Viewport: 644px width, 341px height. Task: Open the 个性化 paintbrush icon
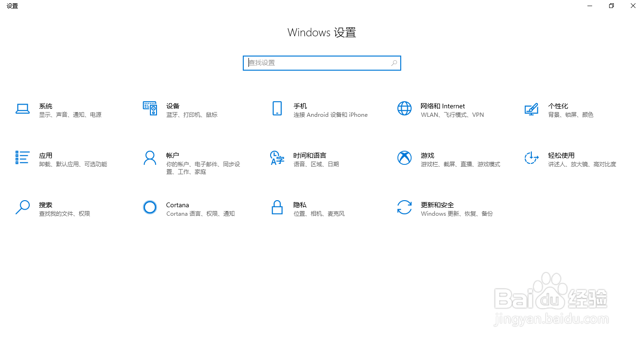coord(531,109)
